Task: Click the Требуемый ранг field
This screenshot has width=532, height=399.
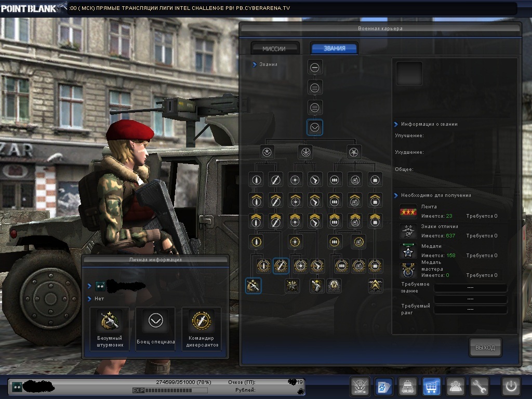Action: 470,310
